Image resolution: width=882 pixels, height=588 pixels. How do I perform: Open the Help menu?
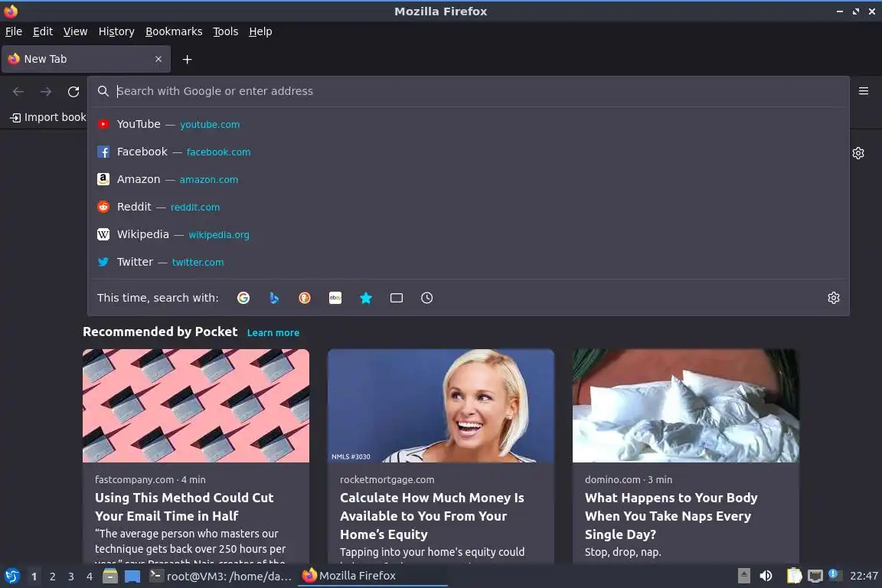tap(260, 31)
